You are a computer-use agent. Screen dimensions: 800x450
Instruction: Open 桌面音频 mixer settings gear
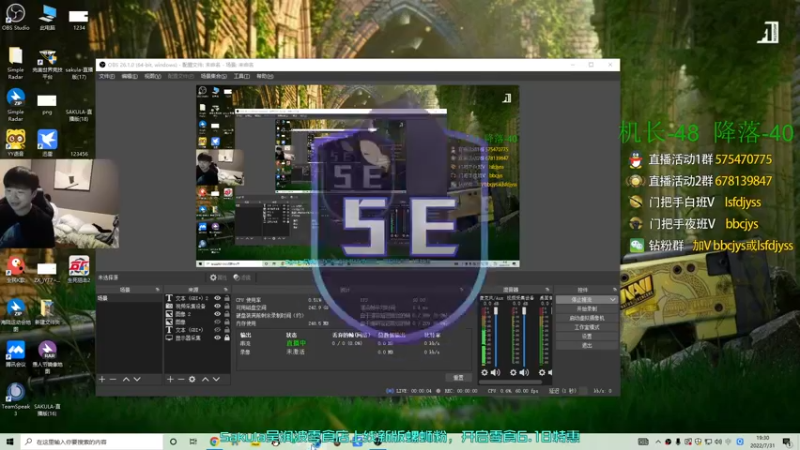tap(542, 373)
